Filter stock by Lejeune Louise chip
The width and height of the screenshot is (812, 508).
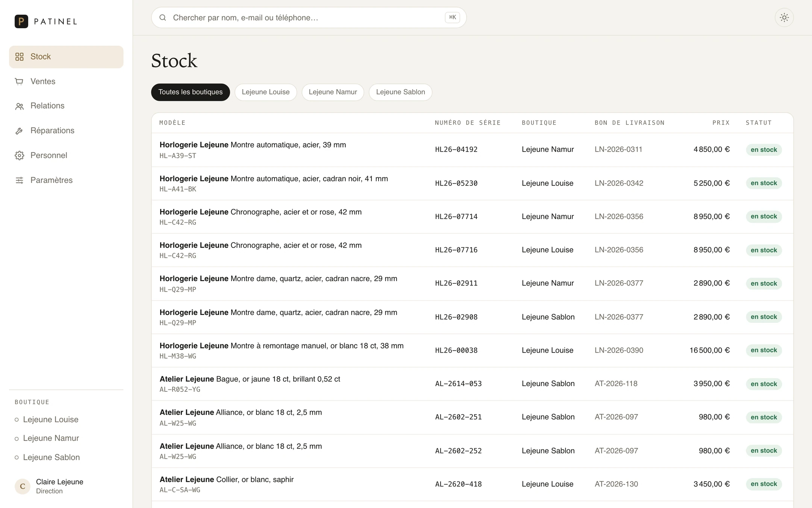click(266, 92)
